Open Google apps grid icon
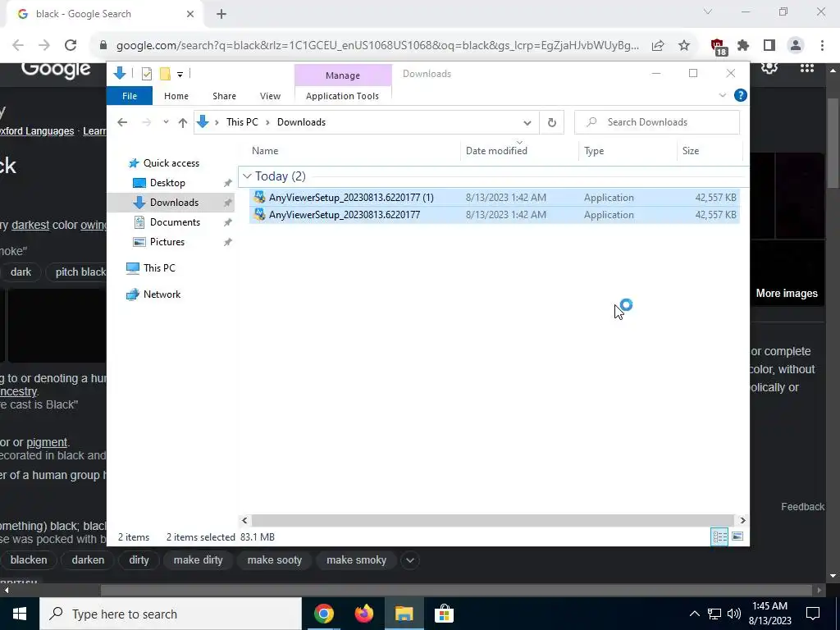The width and height of the screenshot is (840, 630). pyautogui.click(x=807, y=68)
